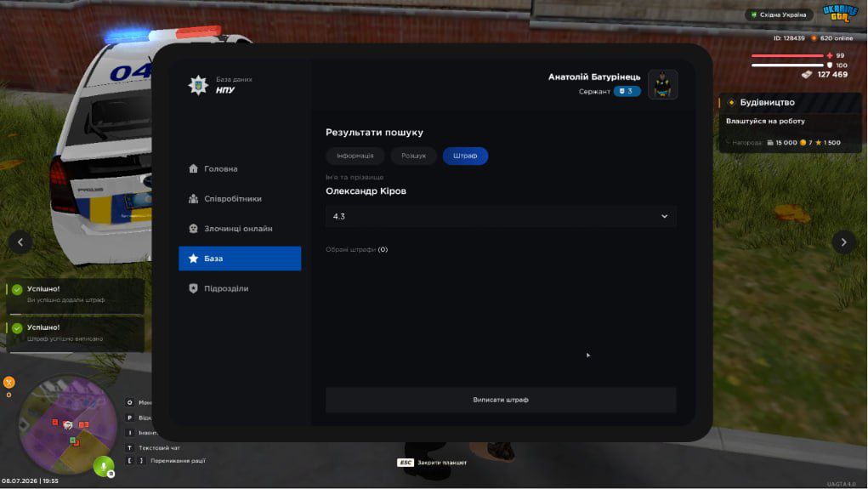
Task: Click the armor shield icon
Action: tap(829, 65)
